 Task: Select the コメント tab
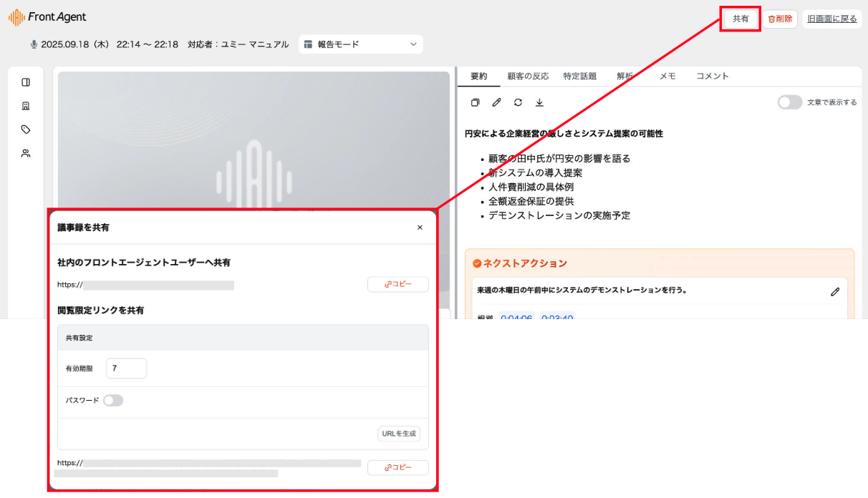(712, 76)
